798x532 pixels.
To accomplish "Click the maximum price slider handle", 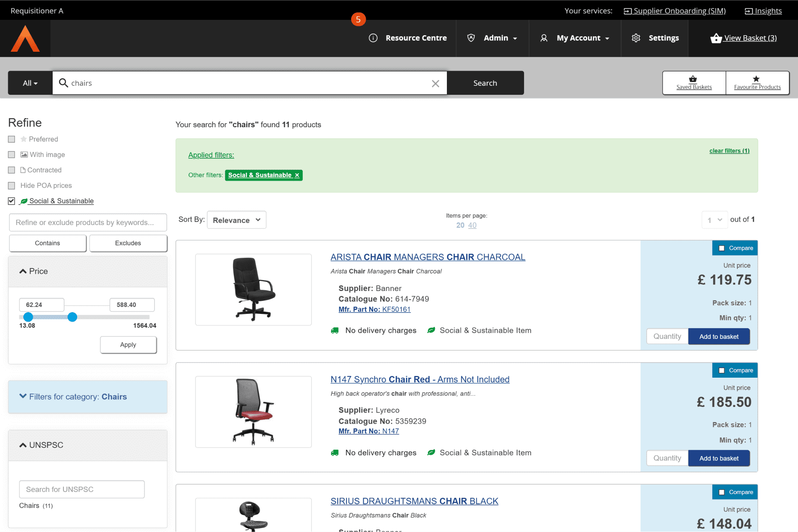I will [72, 317].
